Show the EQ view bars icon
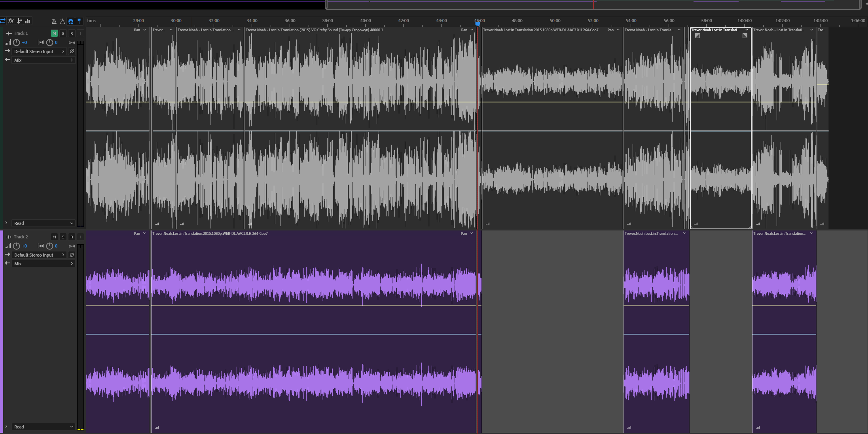Image resolution: width=868 pixels, height=434 pixels. click(28, 21)
